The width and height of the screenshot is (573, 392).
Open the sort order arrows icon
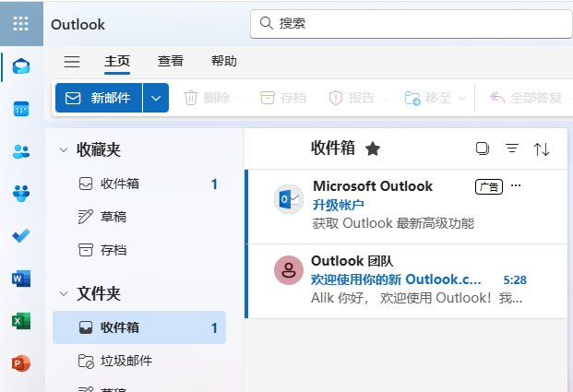coord(542,149)
